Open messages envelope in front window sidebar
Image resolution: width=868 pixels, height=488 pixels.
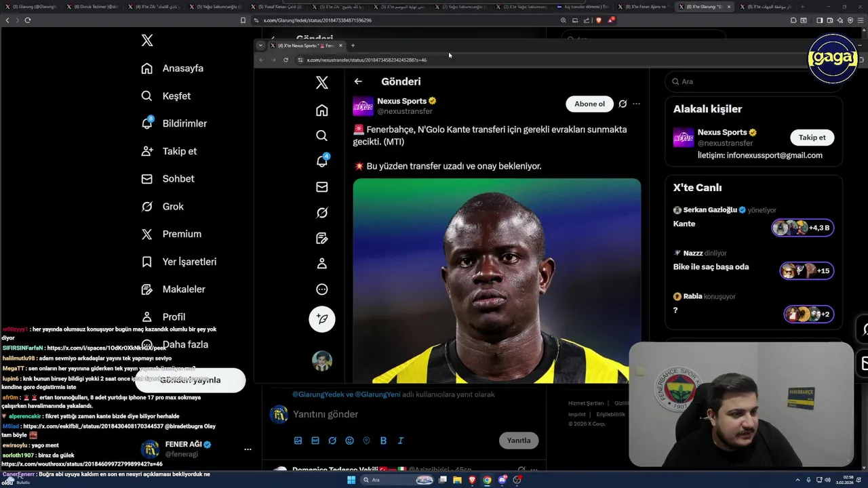pos(322,187)
